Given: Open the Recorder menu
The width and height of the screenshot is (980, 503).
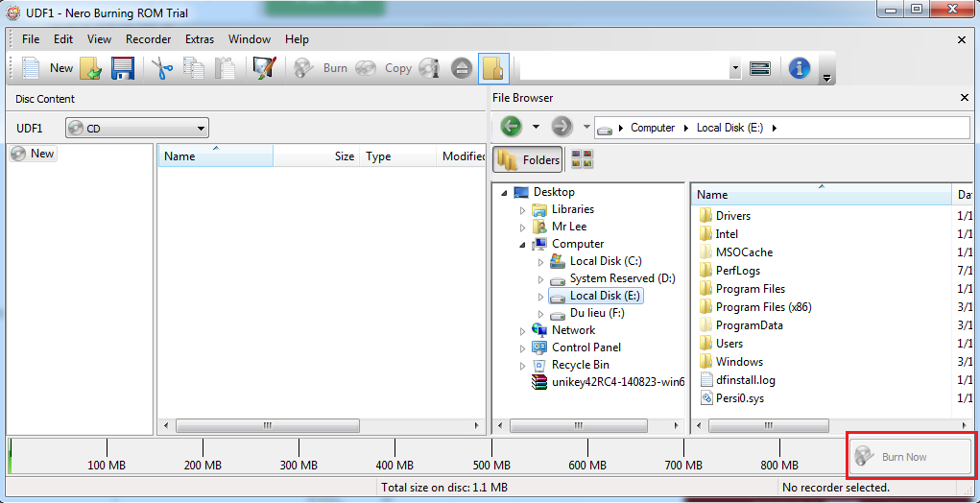Looking at the screenshot, I should click(148, 39).
